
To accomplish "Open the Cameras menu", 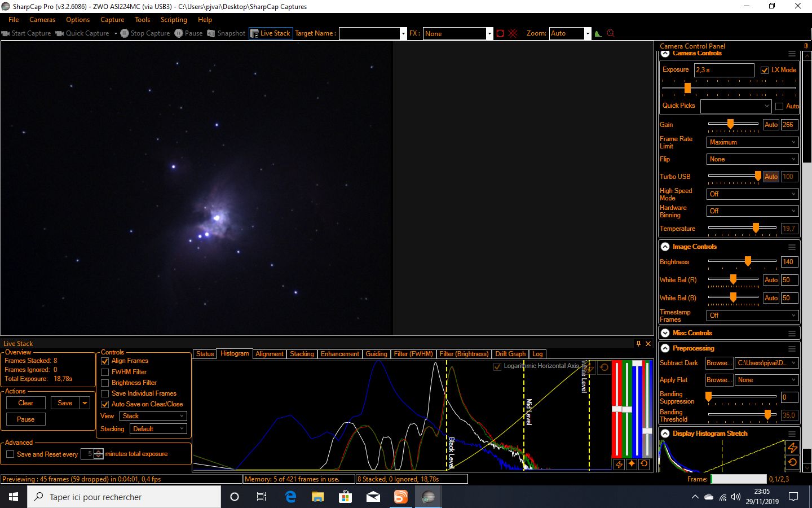I will tap(42, 20).
